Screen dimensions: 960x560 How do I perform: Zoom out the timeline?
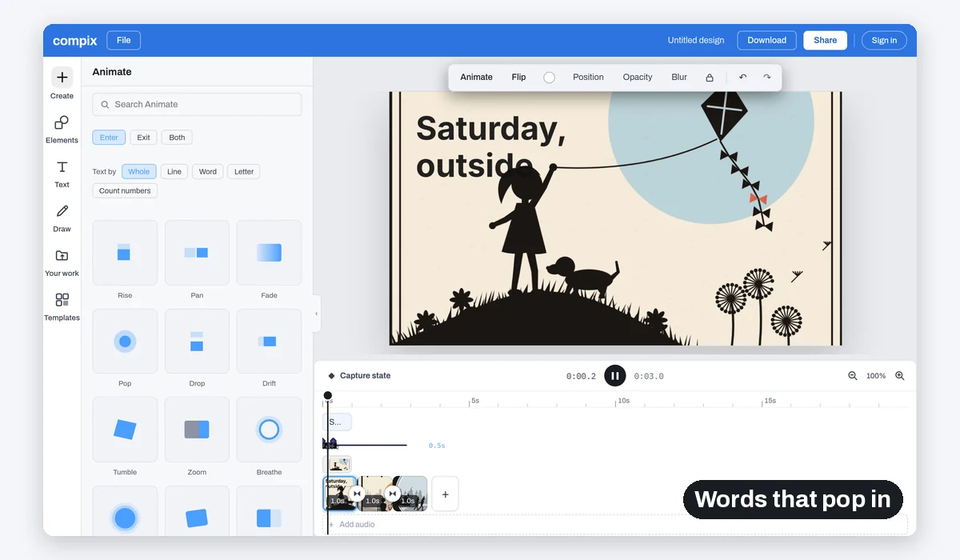pos(853,376)
